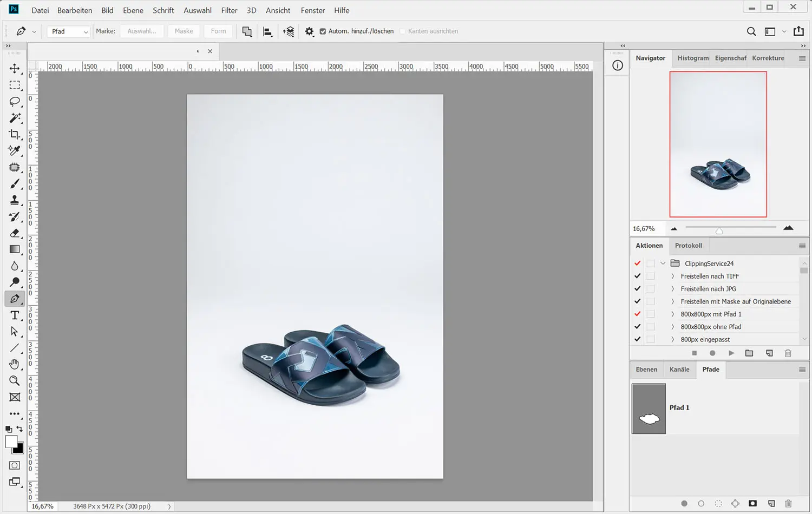
Task: Load path as selection icon
Action: [718, 504]
